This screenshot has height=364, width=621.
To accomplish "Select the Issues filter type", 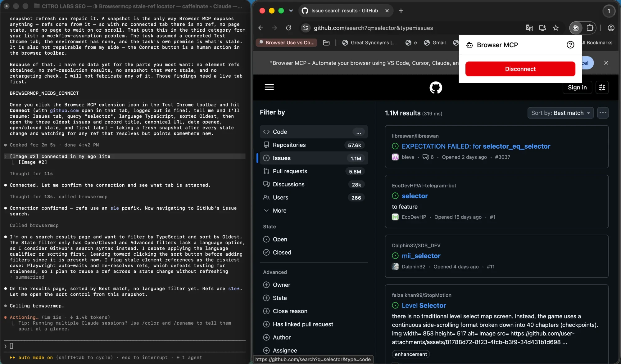I will pos(314,158).
